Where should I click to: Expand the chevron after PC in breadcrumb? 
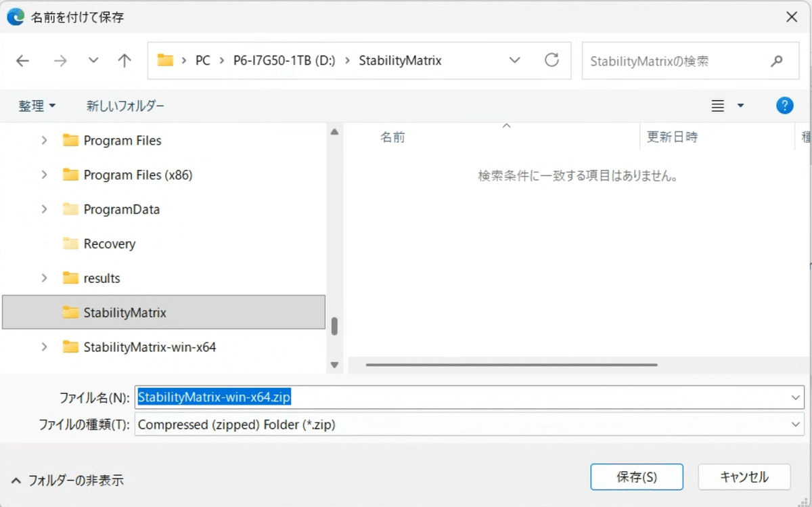click(222, 61)
